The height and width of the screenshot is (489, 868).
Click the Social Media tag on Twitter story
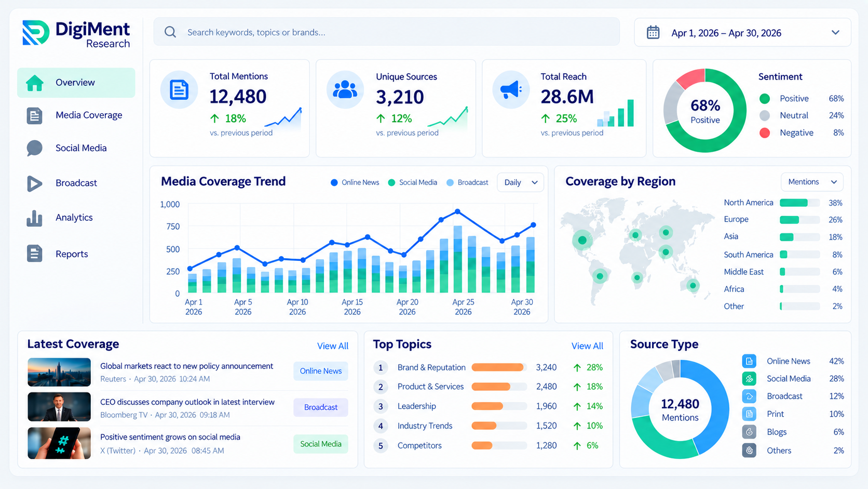[321, 444]
